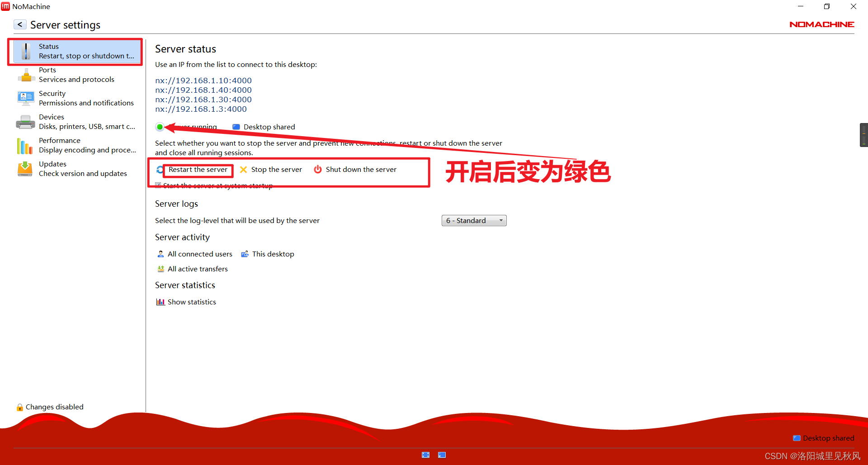Click the yellow X stop icon

pyautogui.click(x=243, y=170)
